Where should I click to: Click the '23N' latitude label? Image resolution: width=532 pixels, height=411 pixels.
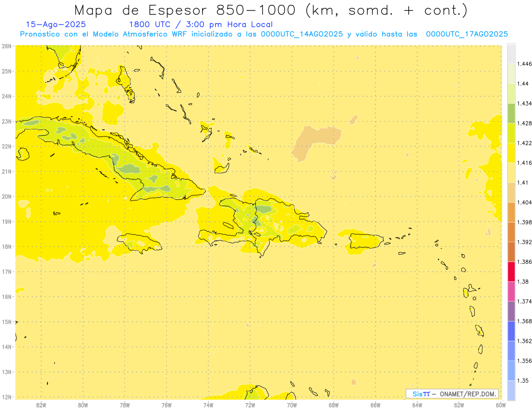[7, 121]
